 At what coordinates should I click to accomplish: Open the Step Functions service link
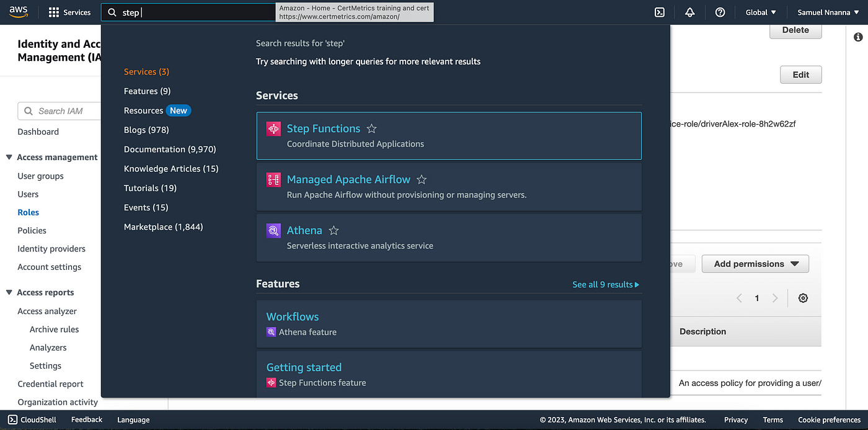323,128
